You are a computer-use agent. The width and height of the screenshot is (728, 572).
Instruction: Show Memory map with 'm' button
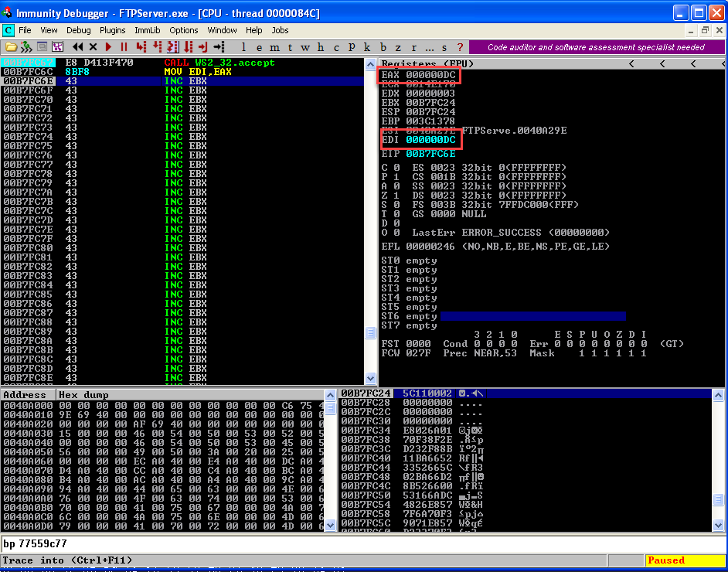coord(275,47)
